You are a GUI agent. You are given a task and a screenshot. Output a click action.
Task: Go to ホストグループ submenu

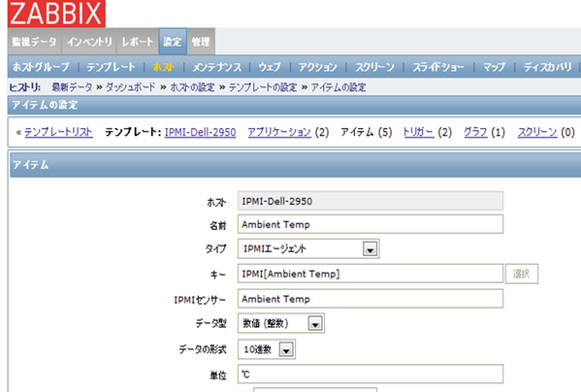coord(41,67)
